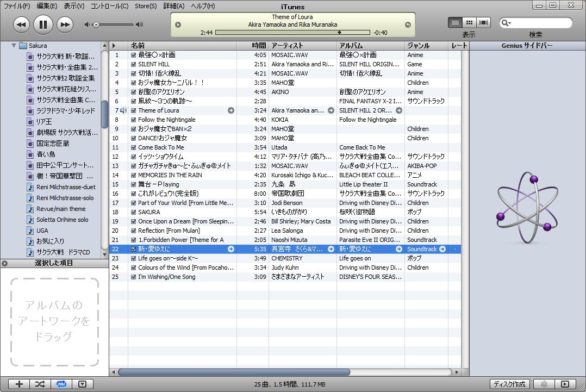Screen dimensions: 586x392
Task: Pause the playing song
Action: point(43,24)
